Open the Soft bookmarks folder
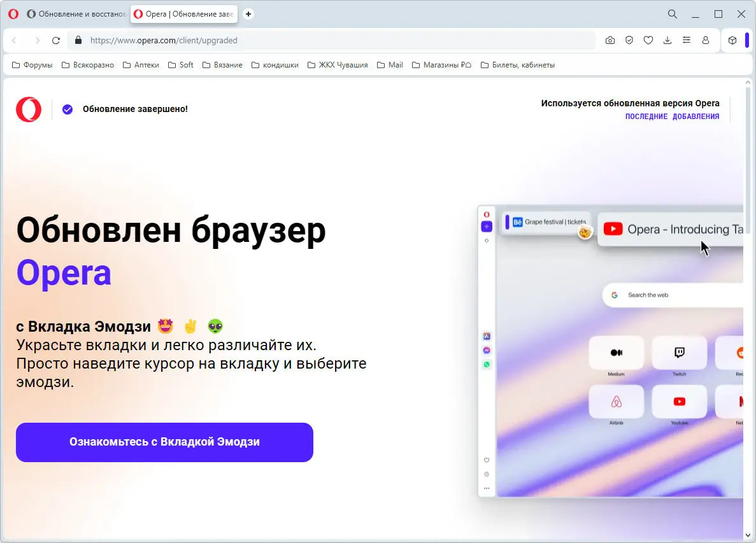 pos(181,65)
